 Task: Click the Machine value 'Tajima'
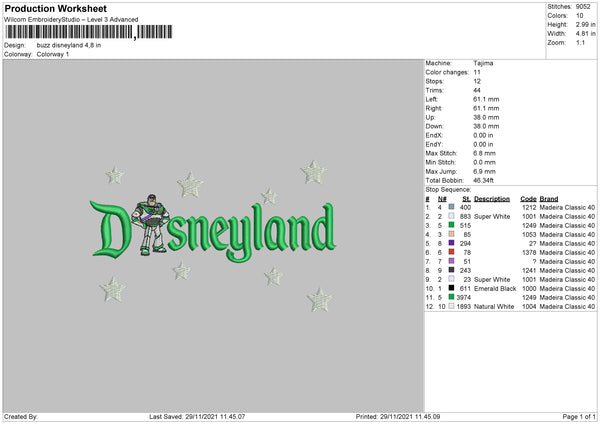click(483, 63)
